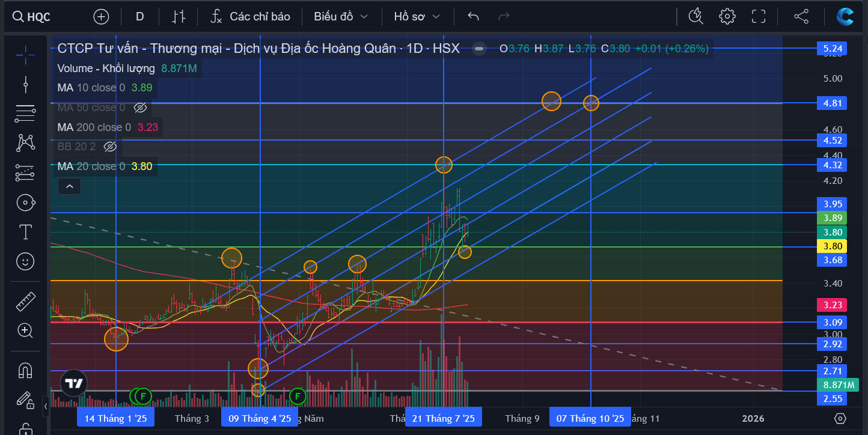The width and height of the screenshot is (868, 435).
Task: Select the 21 Tháng 7 '25 date marker
Action: click(444, 418)
